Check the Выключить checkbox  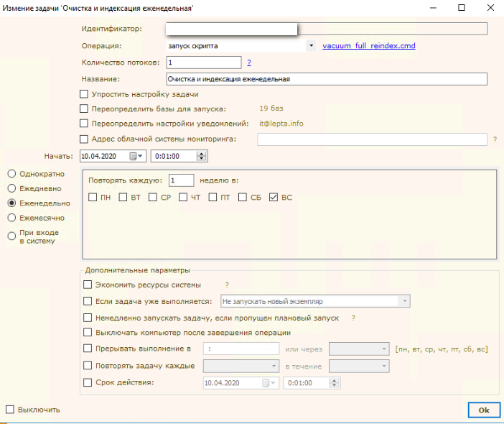tap(10, 410)
